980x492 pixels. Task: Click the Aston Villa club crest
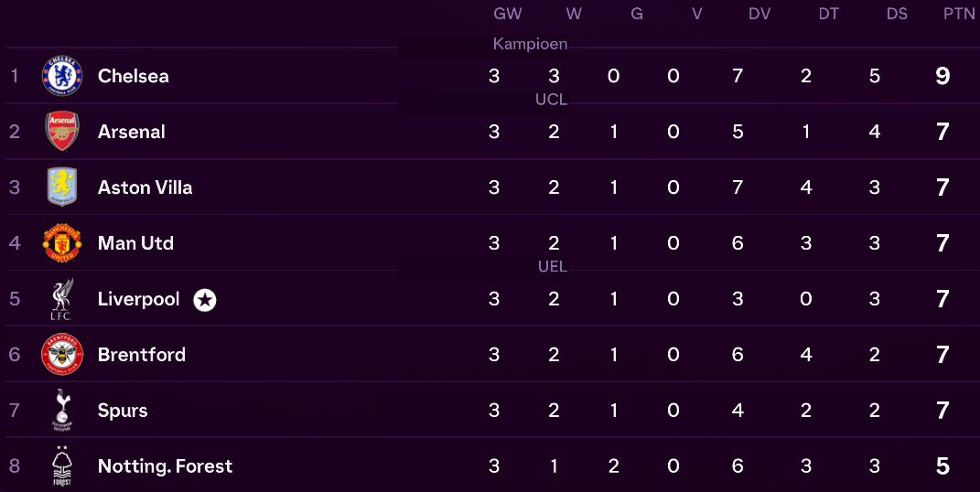[62, 187]
